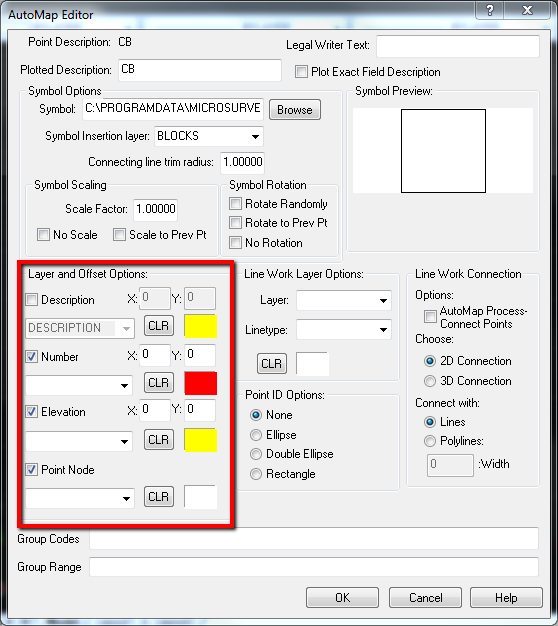Click the Legal Writer Text field
The height and width of the screenshot is (626, 558).
pyautogui.click(x=458, y=46)
